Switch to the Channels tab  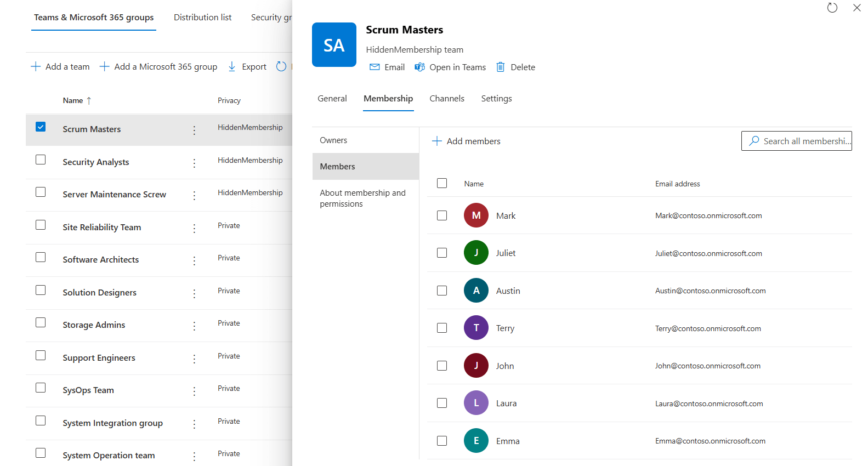click(x=447, y=99)
